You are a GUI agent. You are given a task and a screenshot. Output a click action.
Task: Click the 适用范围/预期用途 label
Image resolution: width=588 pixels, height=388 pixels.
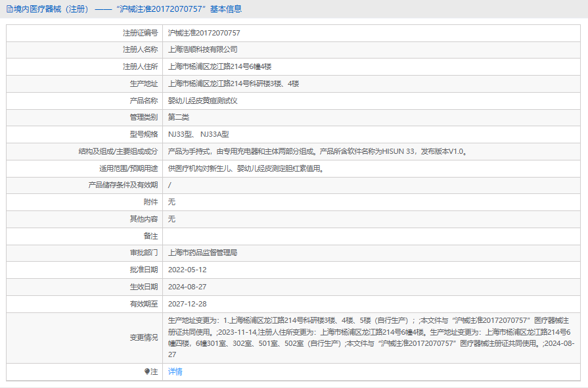click(128, 168)
